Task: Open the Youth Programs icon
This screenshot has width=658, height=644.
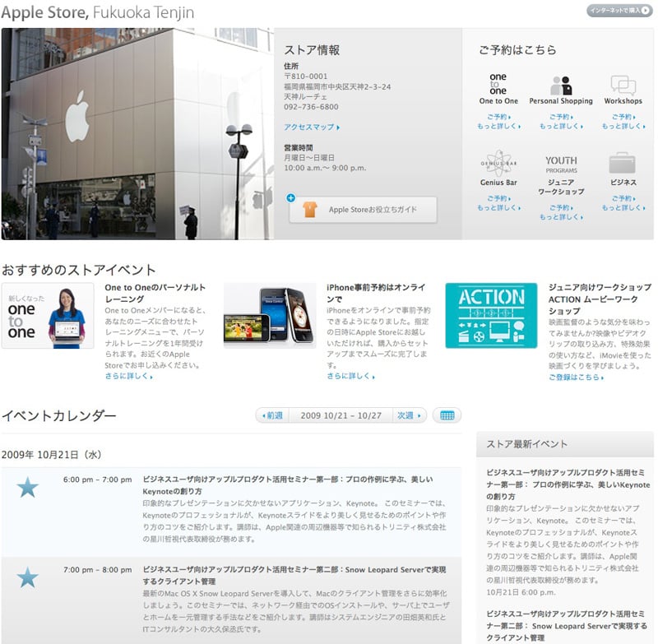Action: (x=561, y=161)
